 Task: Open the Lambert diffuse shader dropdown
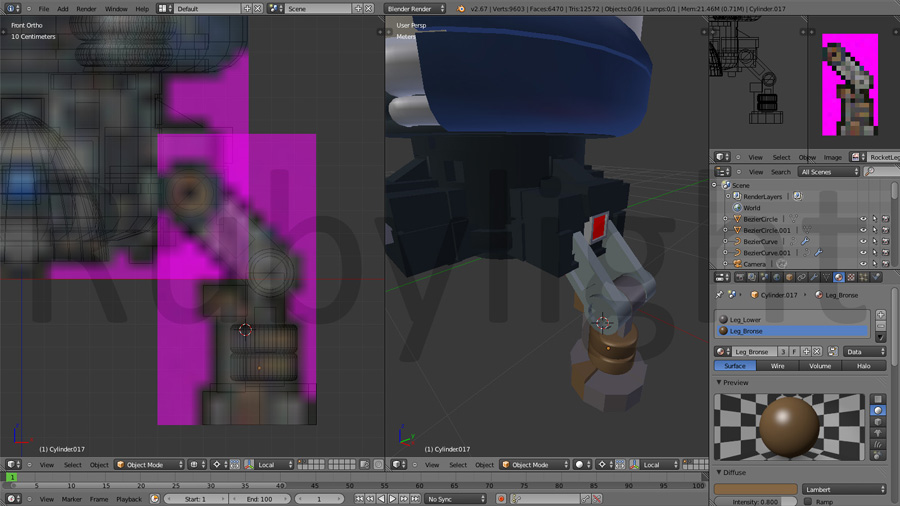click(844, 489)
